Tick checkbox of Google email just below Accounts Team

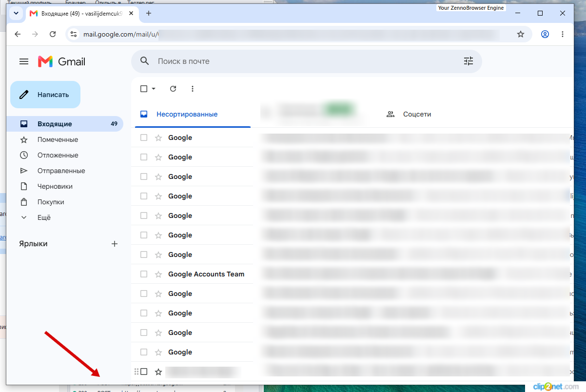(144, 294)
